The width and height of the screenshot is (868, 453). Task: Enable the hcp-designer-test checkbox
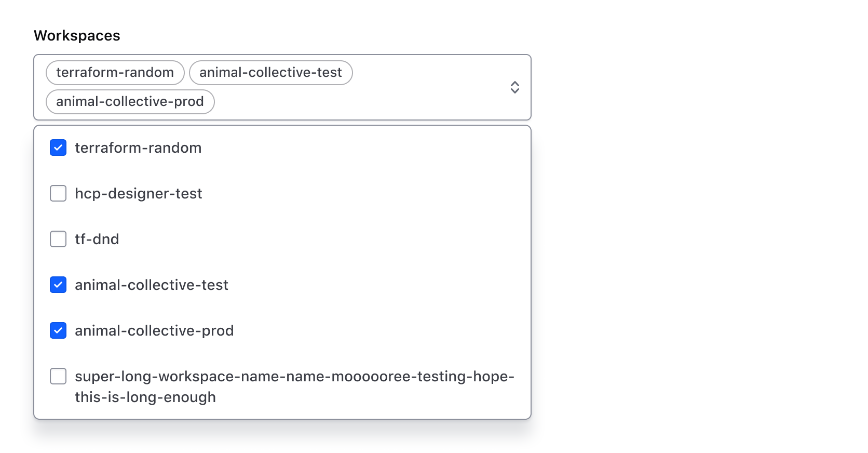58,193
